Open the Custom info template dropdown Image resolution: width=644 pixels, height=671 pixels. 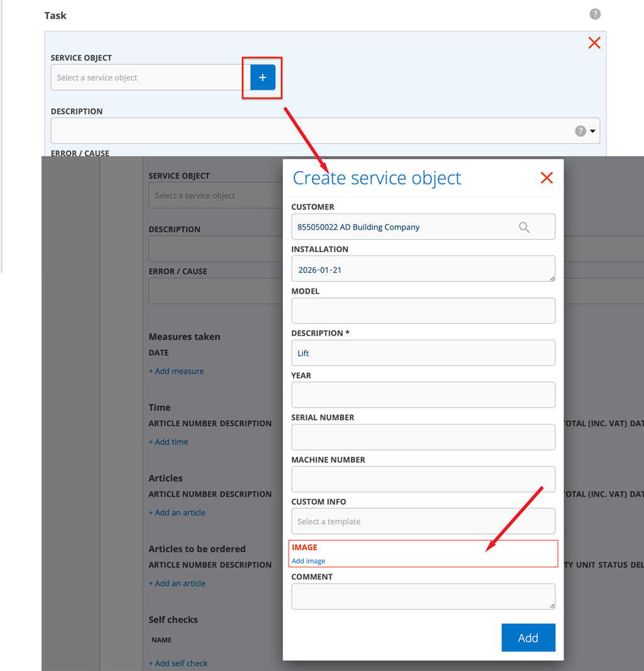[423, 521]
